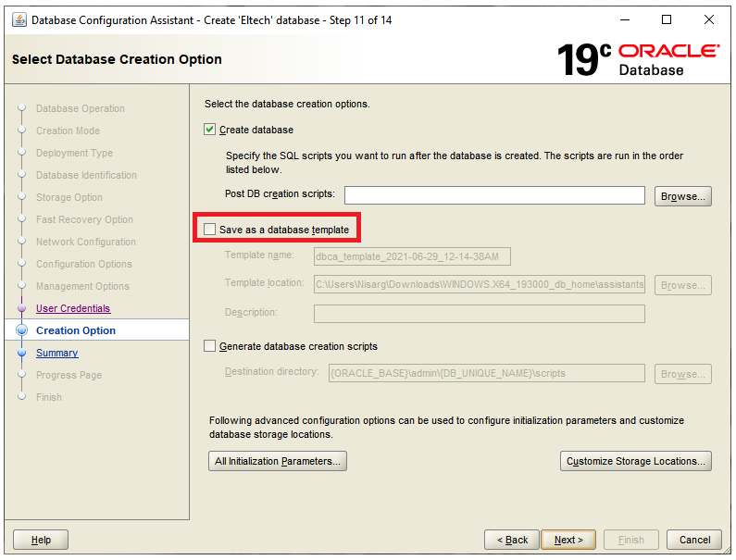Viewport: 736px width, 560px height.
Task: Proceed with the Next button
Action: coord(568,540)
